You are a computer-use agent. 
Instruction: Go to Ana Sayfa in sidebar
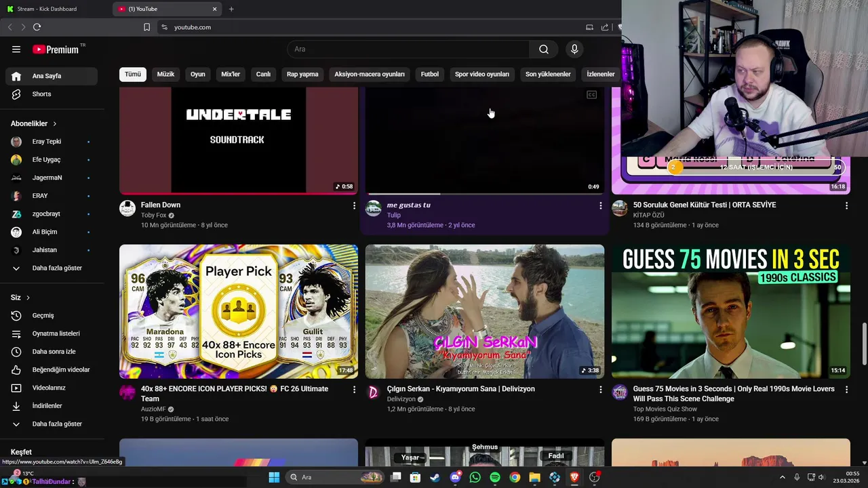(x=52, y=76)
